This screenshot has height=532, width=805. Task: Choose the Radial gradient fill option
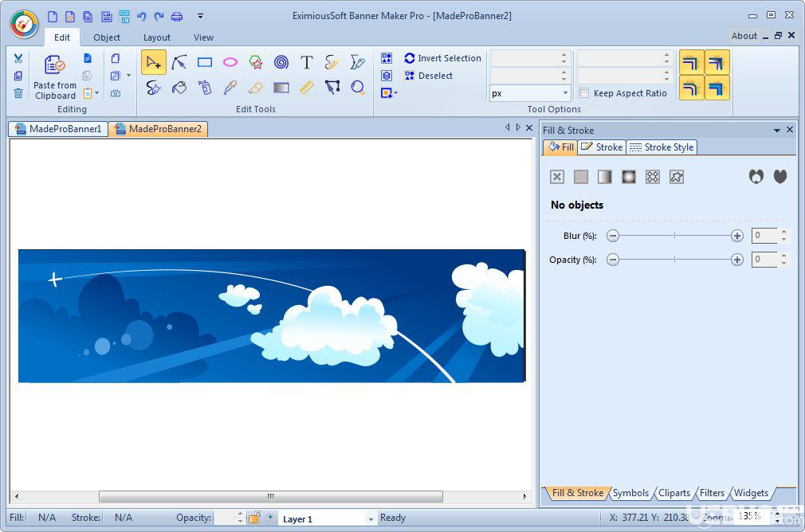point(629,177)
